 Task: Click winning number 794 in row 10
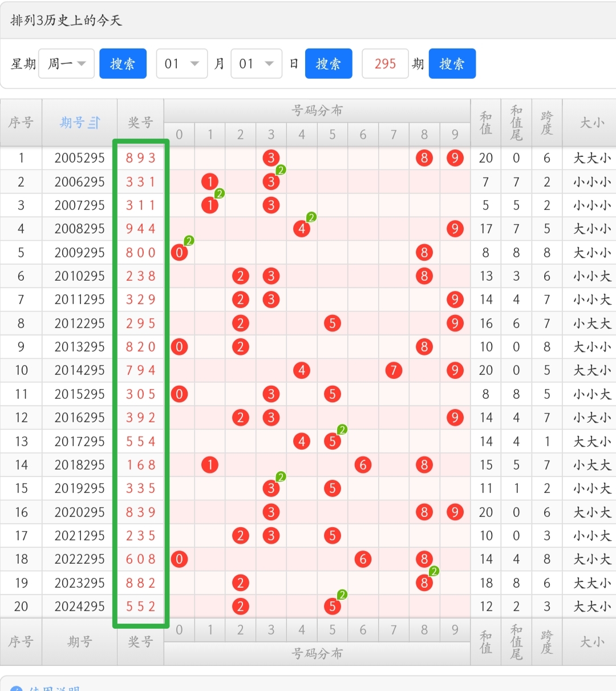pyautogui.click(x=141, y=370)
